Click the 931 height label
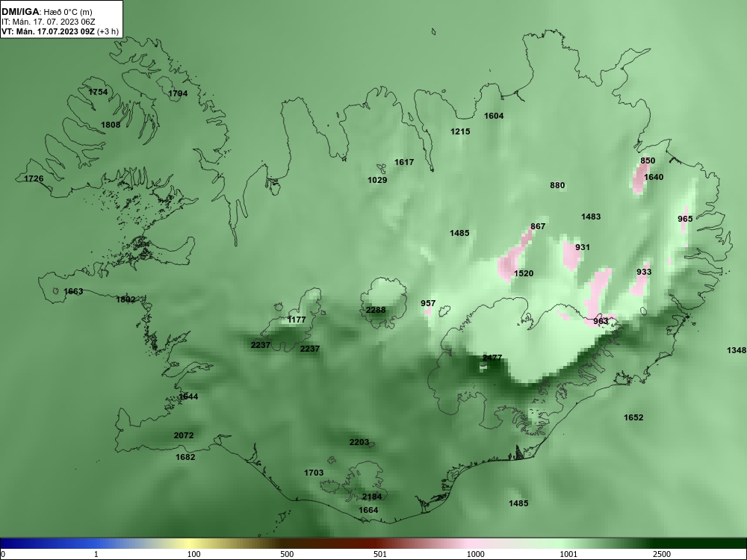747x560 pixels. click(583, 247)
